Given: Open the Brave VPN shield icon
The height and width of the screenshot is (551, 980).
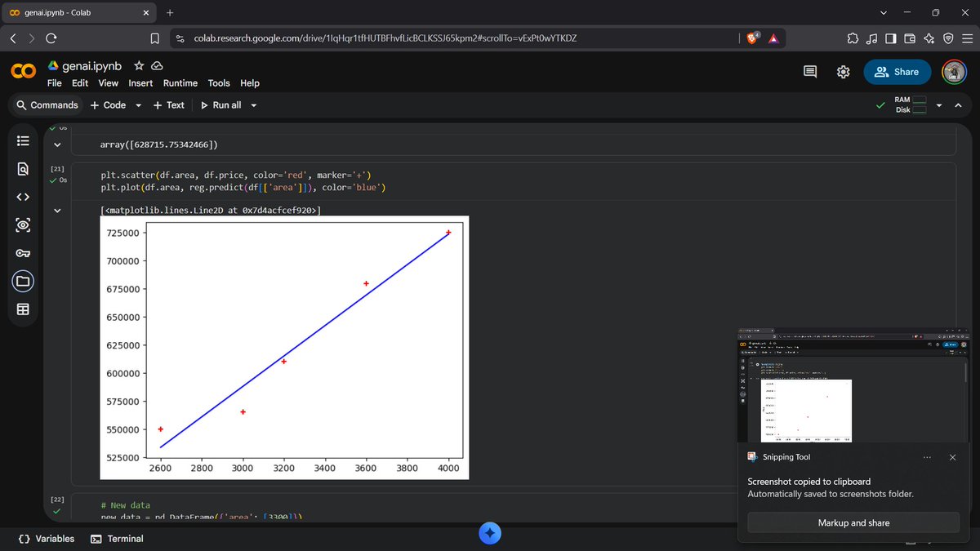Looking at the screenshot, I should tap(948, 38).
